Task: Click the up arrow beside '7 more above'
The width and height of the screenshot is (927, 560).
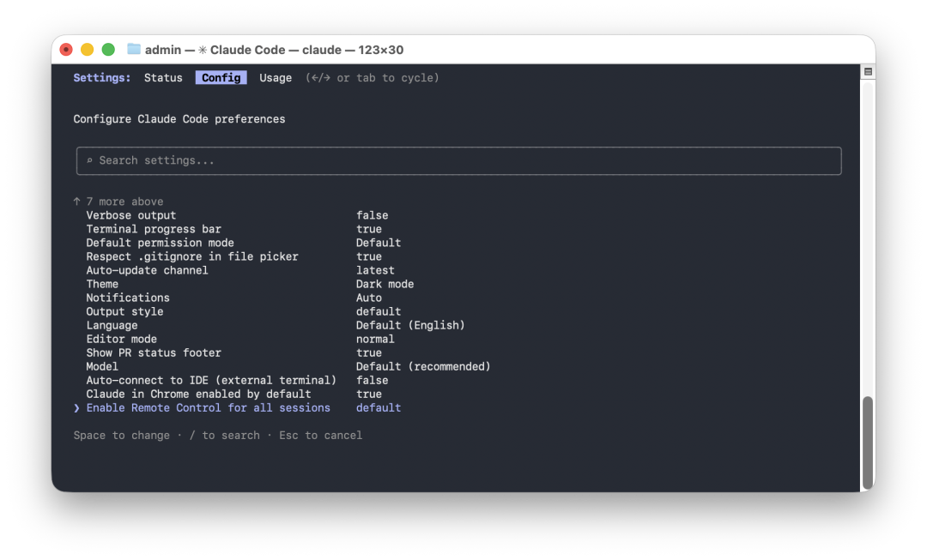Action: tap(77, 202)
